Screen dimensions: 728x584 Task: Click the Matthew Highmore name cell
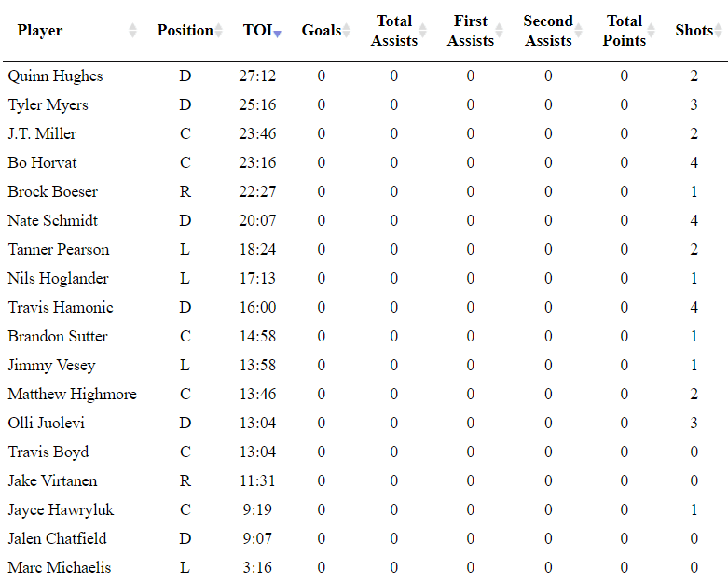point(72,395)
